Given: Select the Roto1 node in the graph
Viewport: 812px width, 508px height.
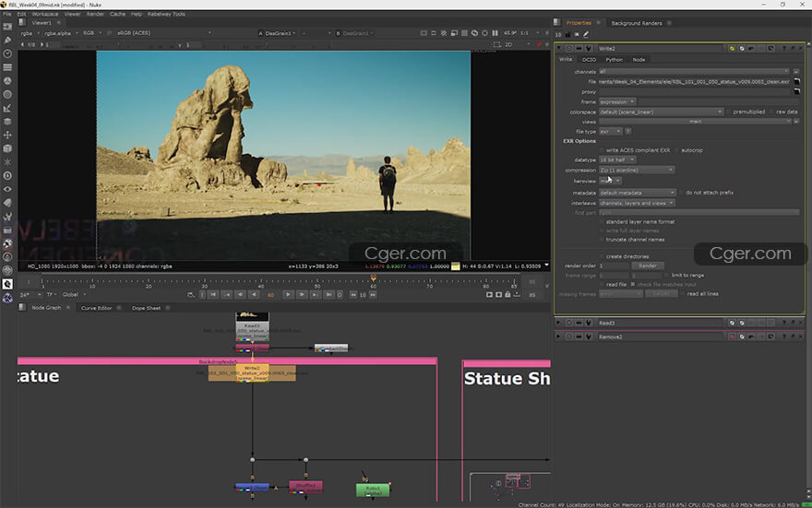Looking at the screenshot, I should tap(373, 490).
